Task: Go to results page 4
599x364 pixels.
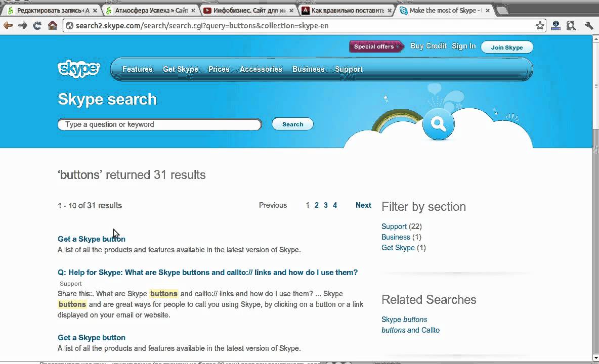Action: click(x=334, y=205)
